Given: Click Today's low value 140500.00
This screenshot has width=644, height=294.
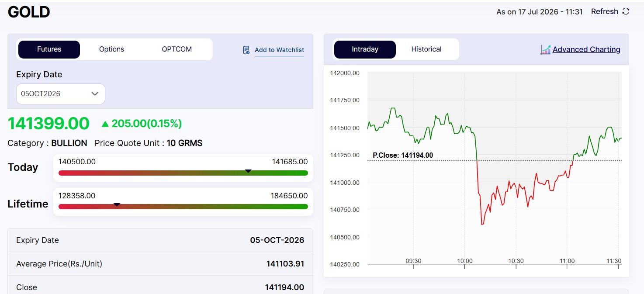Looking at the screenshot, I should coord(77,162).
